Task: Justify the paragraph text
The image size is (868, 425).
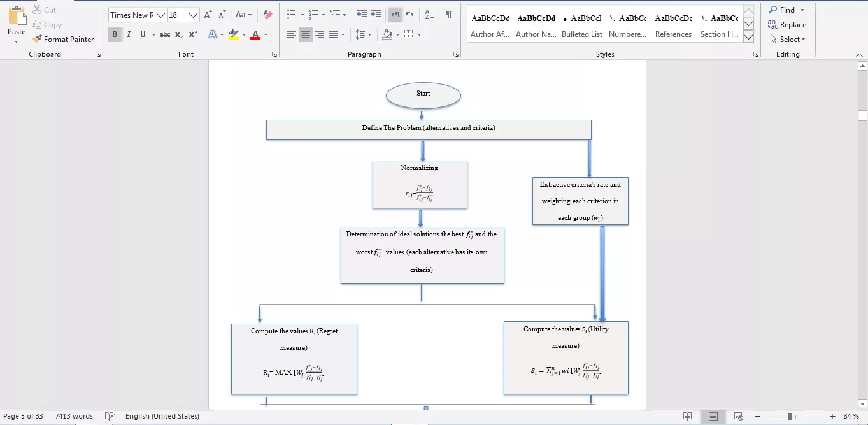Action: click(x=334, y=34)
